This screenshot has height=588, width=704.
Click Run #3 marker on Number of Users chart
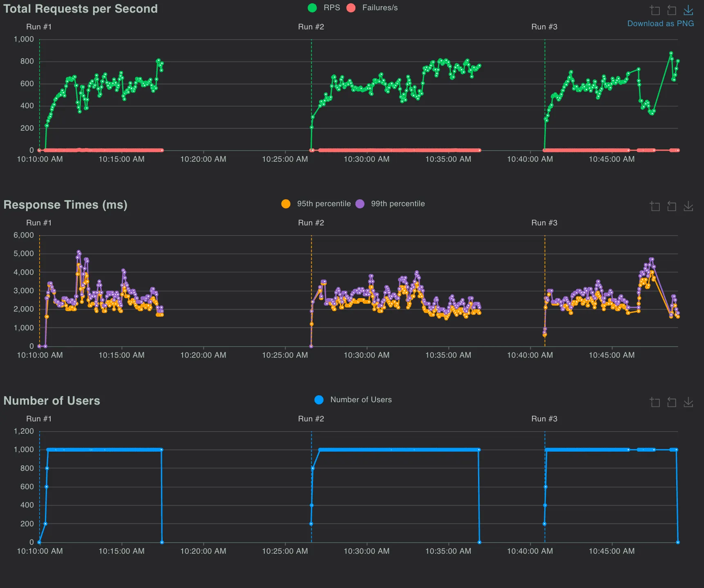pos(544,419)
